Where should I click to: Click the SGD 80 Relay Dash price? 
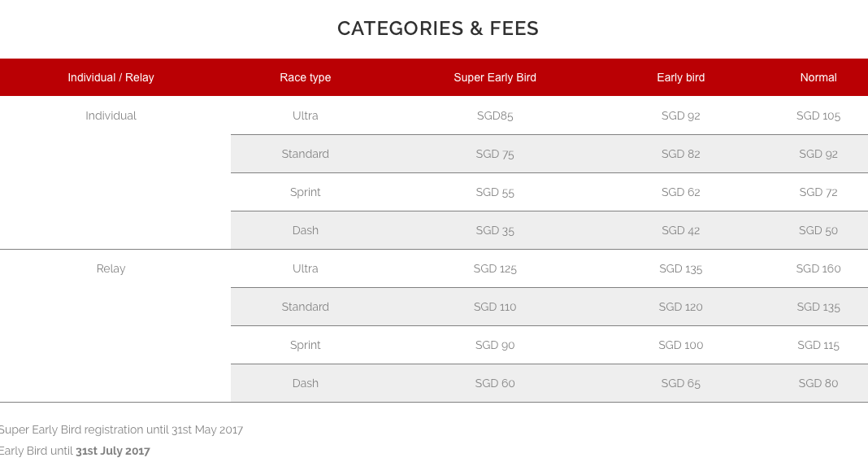point(818,383)
